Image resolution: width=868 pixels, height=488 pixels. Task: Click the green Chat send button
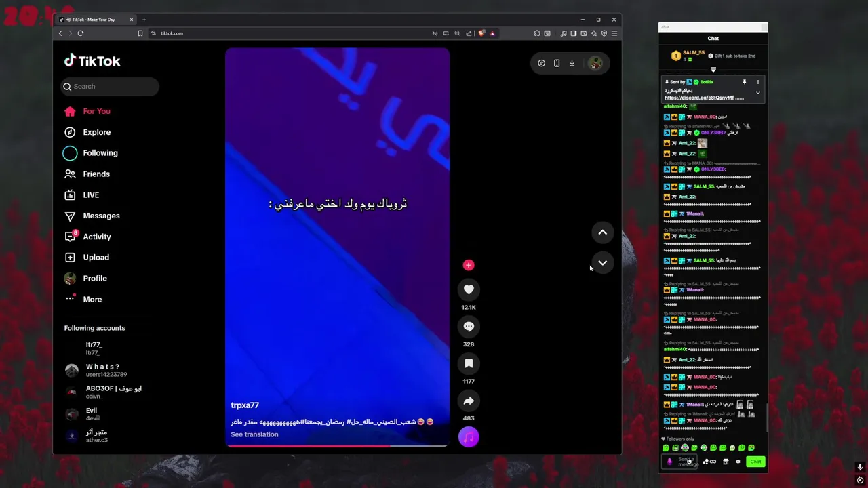(x=755, y=462)
